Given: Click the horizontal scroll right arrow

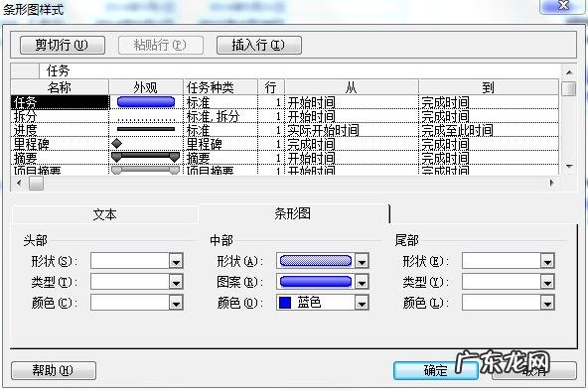Looking at the screenshot, I should pos(551,184).
